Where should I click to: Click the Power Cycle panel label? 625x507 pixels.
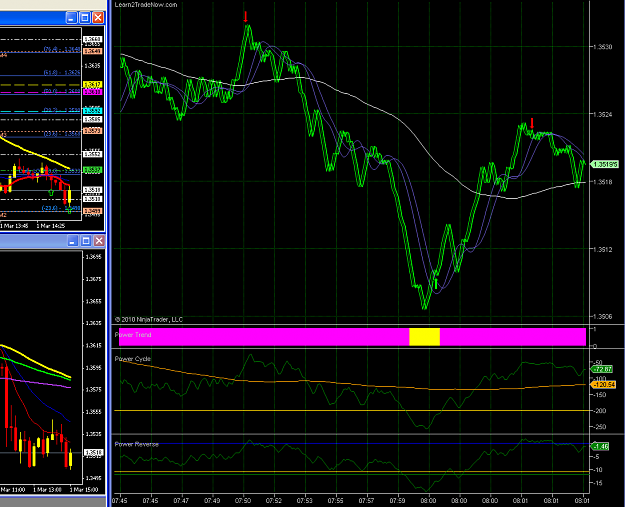pos(133,359)
